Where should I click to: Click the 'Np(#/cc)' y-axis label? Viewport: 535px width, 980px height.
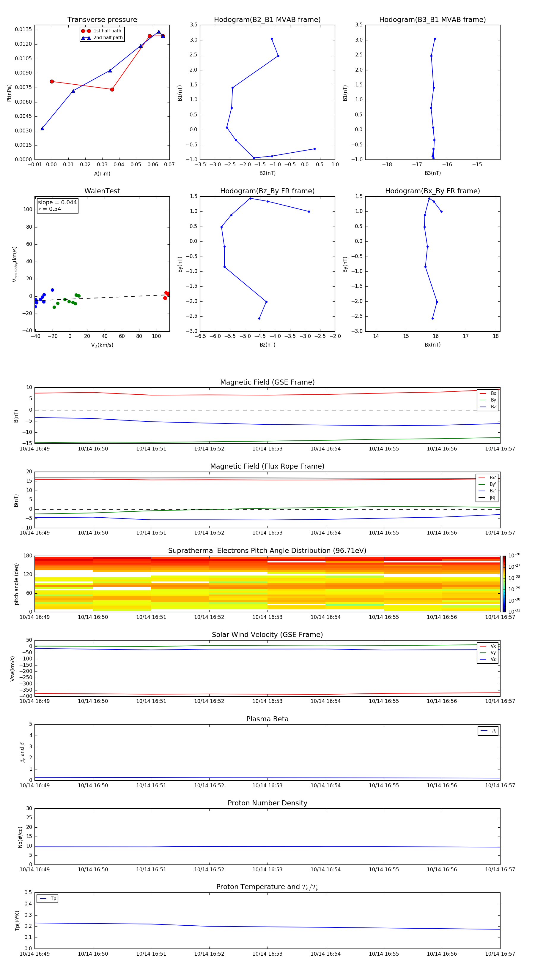[x=20, y=837]
